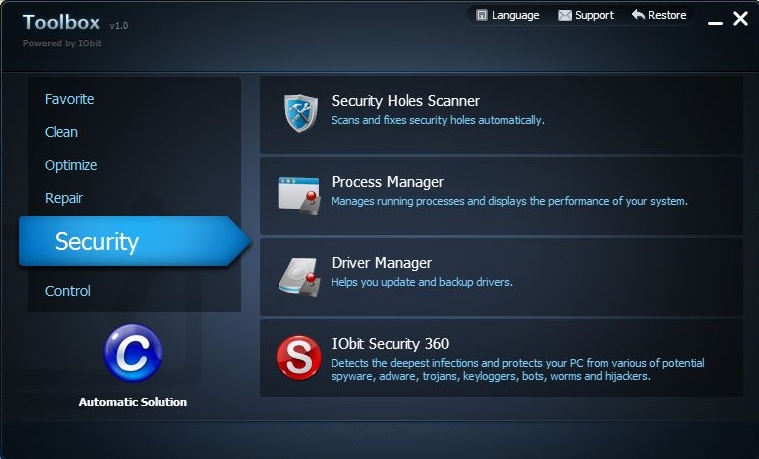Click the Process Manager title
Screen dimensions: 759x459
point(388,182)
